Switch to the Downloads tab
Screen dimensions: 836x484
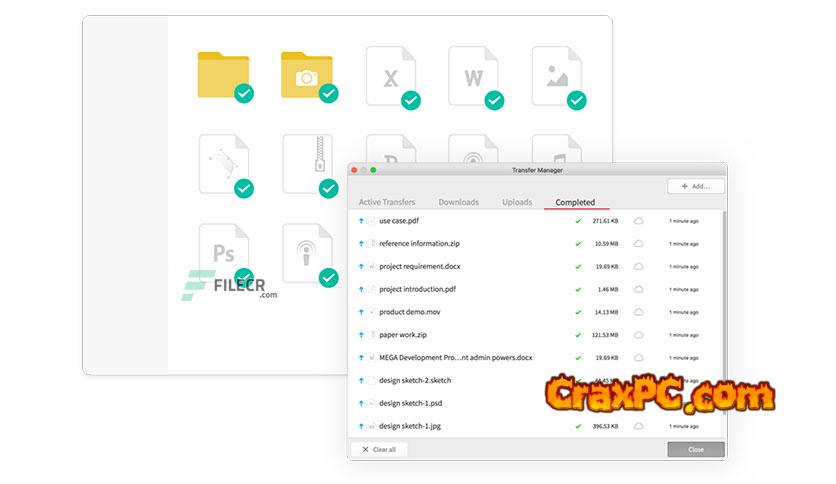coord(459,202)
